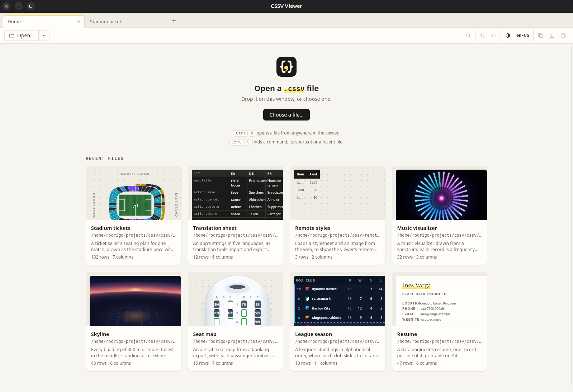Click '12 rows · 6 columns' text
Screen dimensions: 573x392
tap(213, 257)
